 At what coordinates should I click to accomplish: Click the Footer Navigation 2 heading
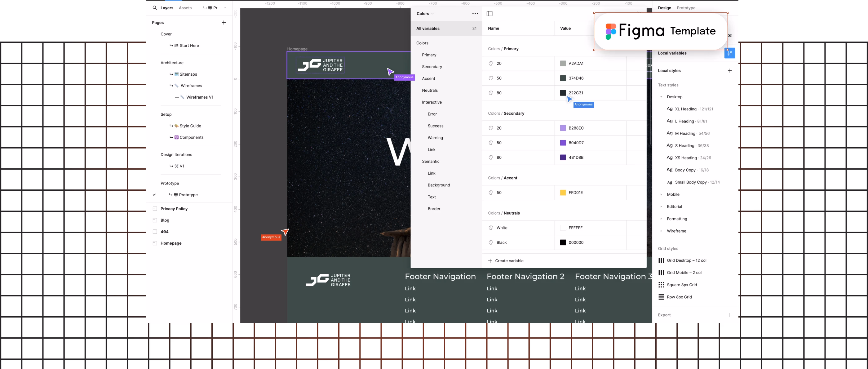pos(525,276)
